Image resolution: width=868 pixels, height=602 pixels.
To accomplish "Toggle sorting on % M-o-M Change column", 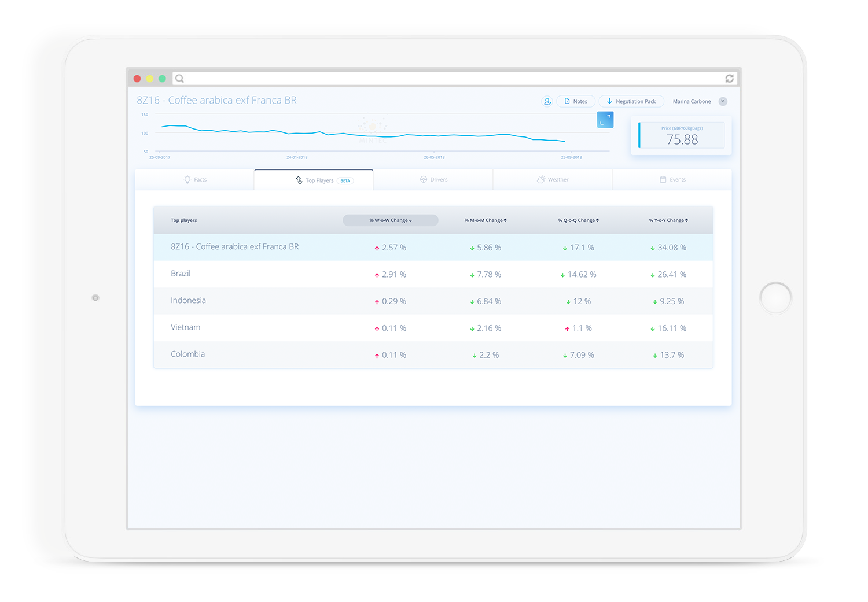I will coord(506,220).
